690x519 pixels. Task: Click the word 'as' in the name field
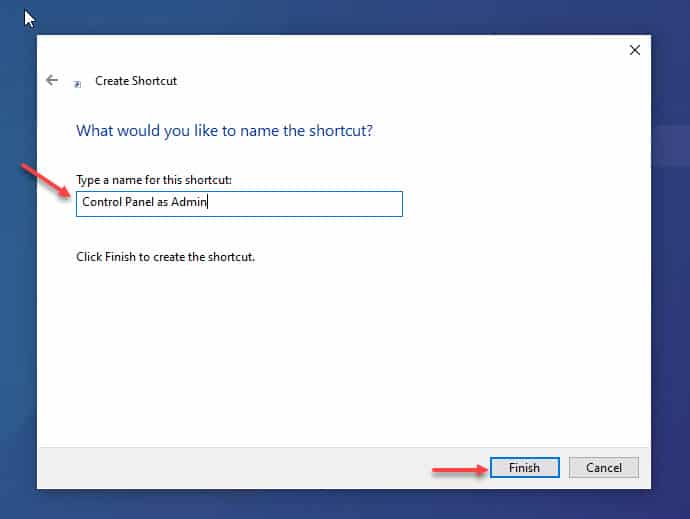(162, 202)
